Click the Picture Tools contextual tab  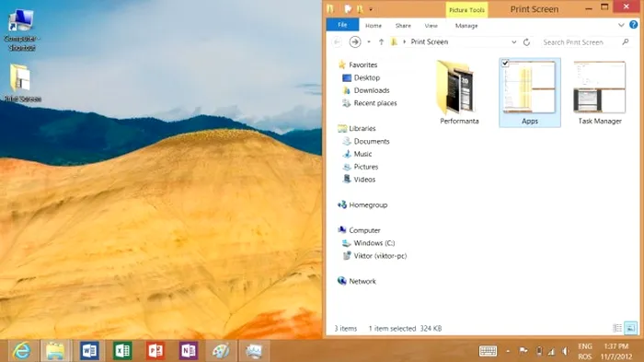(x=466, y=10)
